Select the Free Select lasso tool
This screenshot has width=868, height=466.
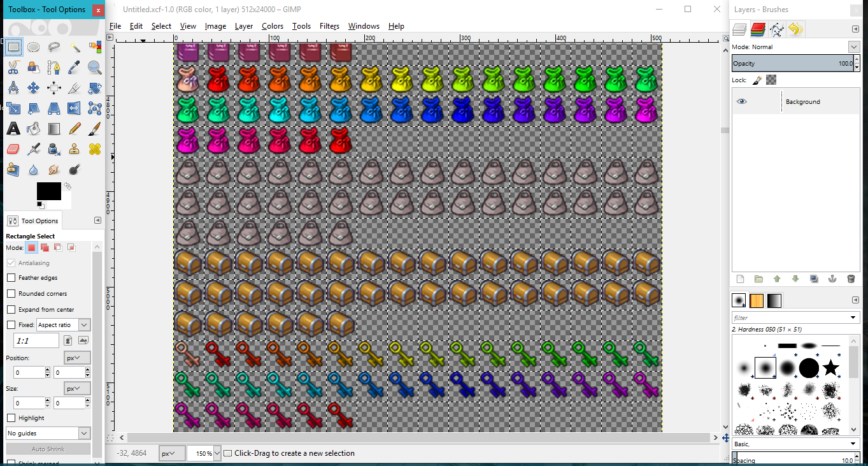[54, 47]
